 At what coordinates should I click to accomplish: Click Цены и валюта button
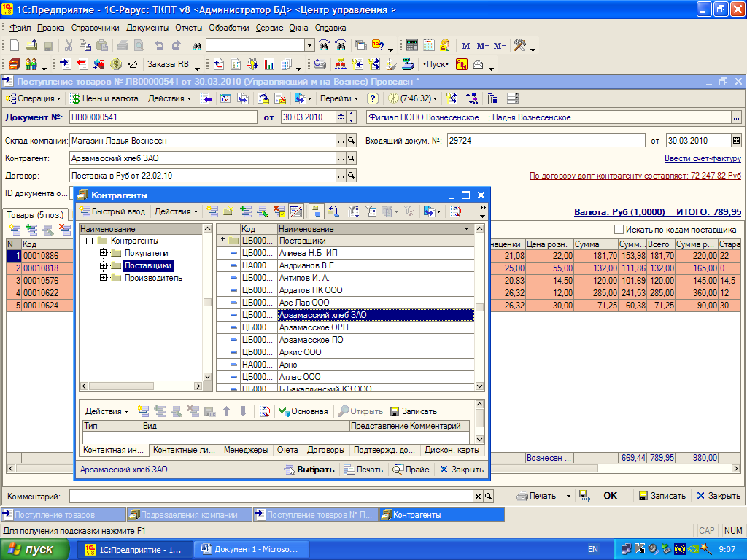click(104, 98)
